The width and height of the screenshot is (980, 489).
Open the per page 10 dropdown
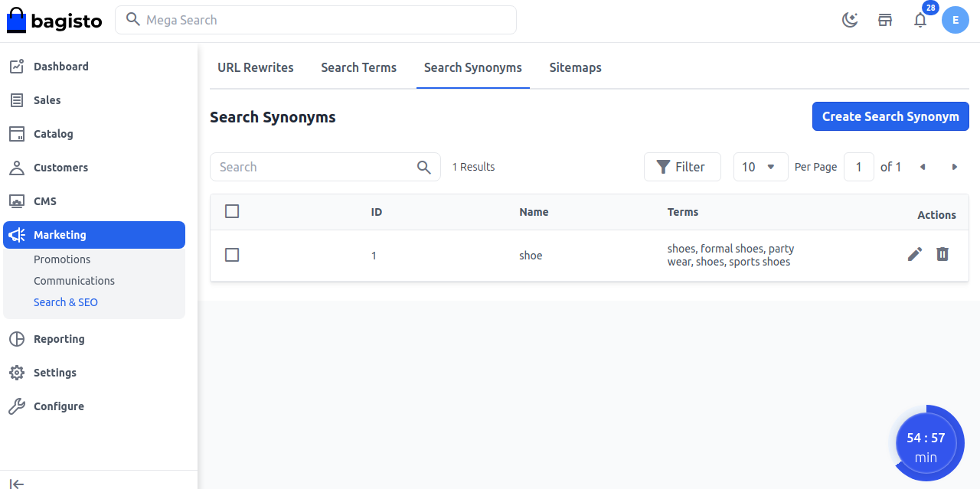coord(760,167)
